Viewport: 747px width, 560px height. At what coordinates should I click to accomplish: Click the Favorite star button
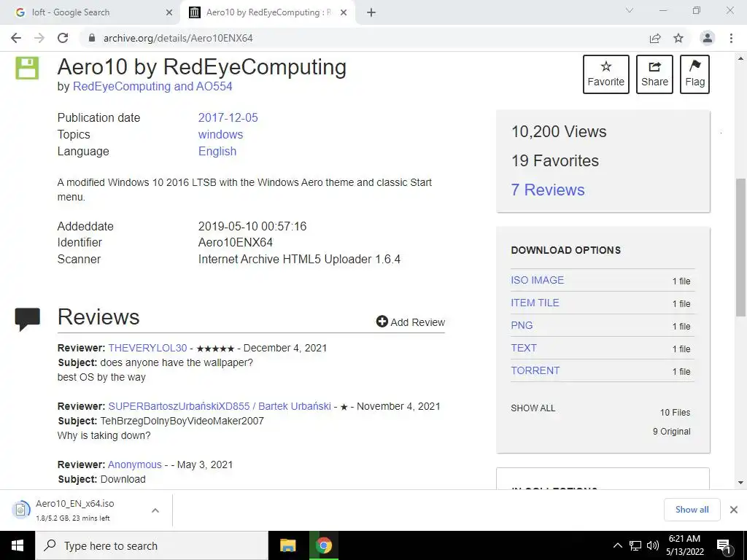[606, 74]
